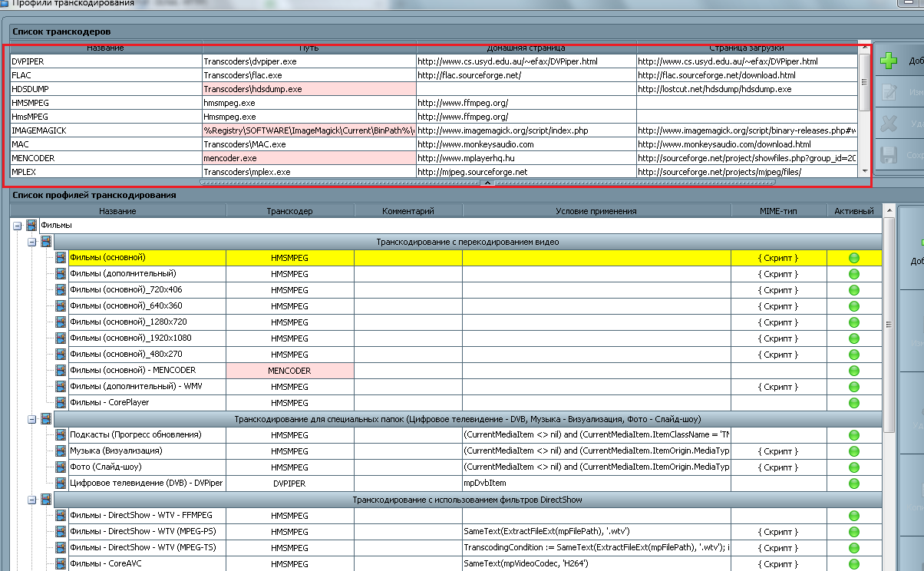Click film icon of Цифровое телевидение (DVB) - DVPiper

pos(61,484)
